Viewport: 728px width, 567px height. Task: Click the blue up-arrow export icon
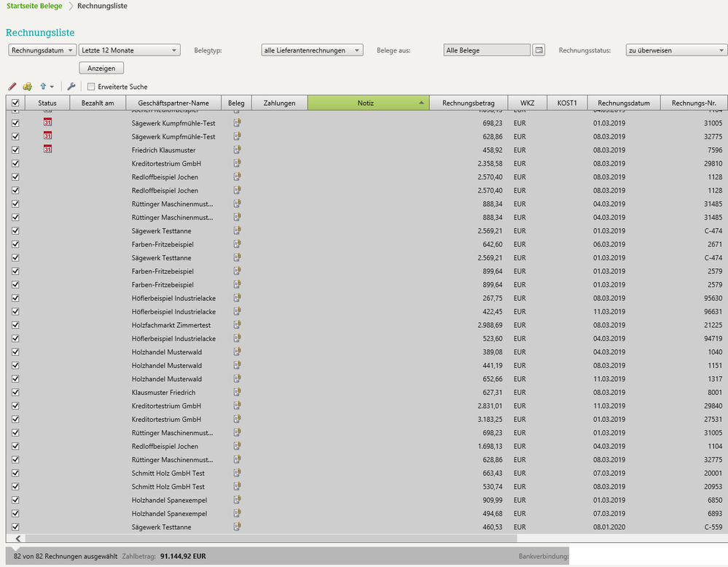click(x=44, y=87)
